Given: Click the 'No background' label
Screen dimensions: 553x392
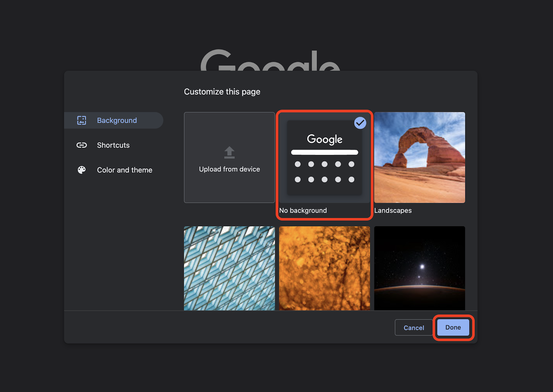Looking at the screenshot, I should point(303,210).
